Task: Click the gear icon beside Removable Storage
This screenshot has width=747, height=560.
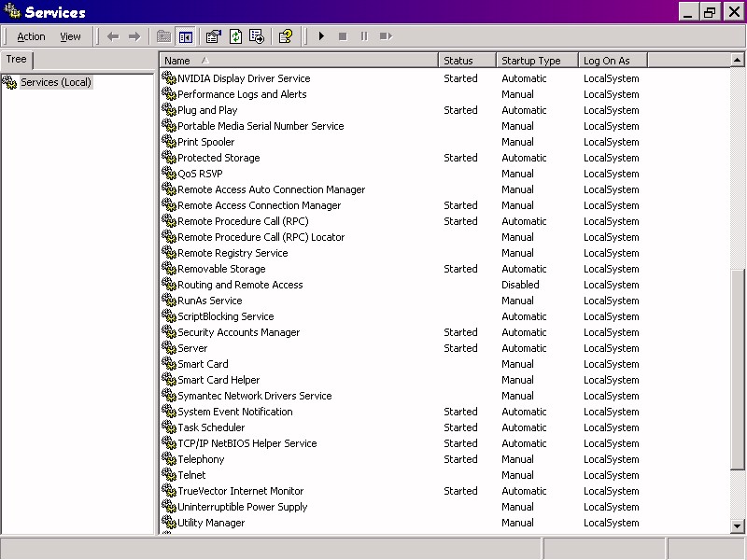Action: pos(169,268)
